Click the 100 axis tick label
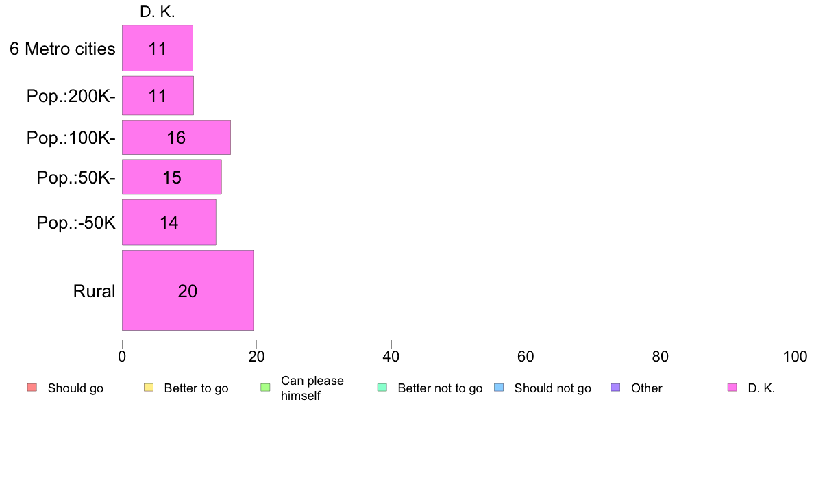This screenshot has height=504, width=814. 795,357
